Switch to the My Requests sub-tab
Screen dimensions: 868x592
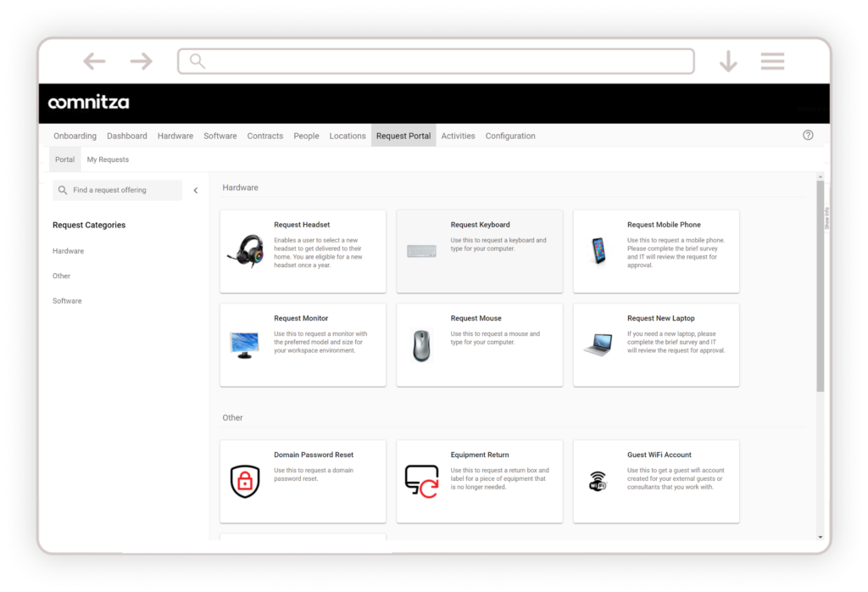[x=108, y=159]
